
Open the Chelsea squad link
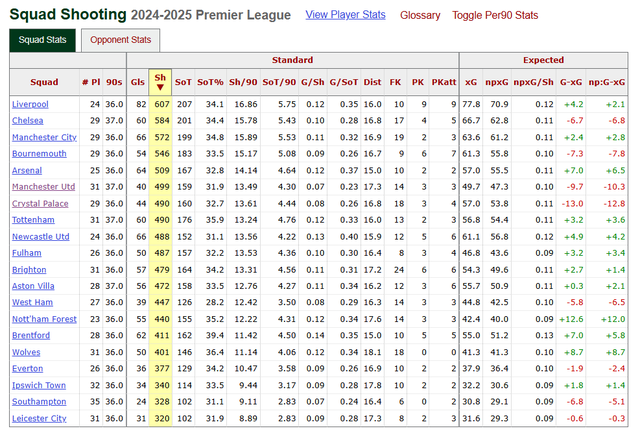pos(27,121)
